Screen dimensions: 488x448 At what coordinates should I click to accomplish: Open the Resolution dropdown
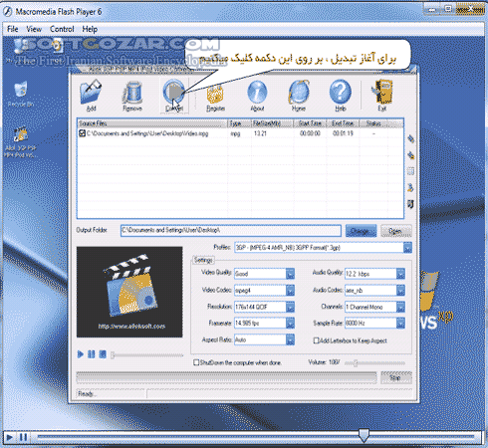pyautogui.click(x=290, y=307)
